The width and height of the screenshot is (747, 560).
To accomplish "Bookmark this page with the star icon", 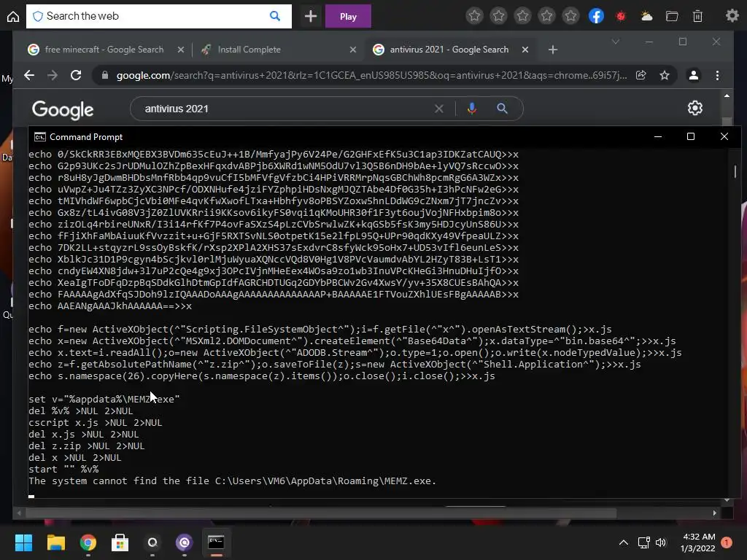I will (x=665, y=75).
